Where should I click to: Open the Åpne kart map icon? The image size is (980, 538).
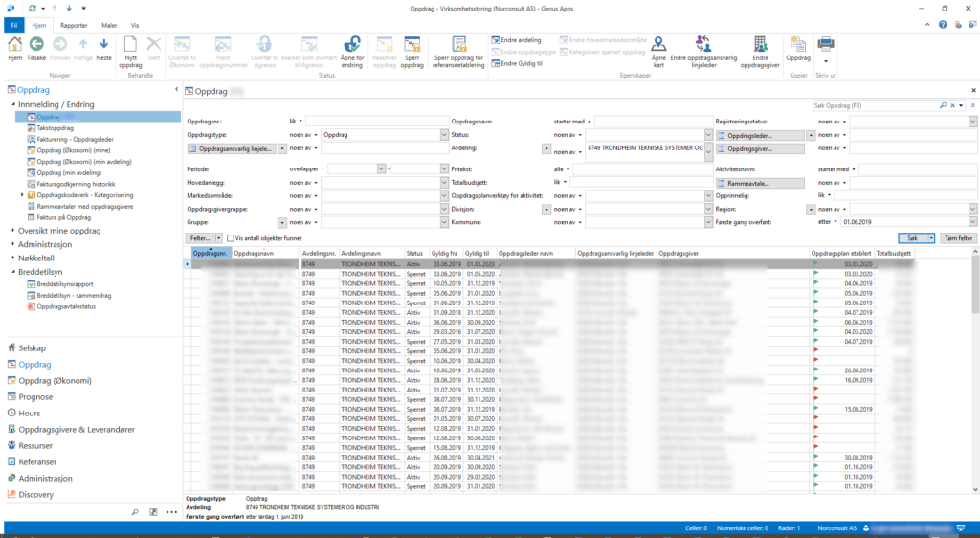(658, 44)
